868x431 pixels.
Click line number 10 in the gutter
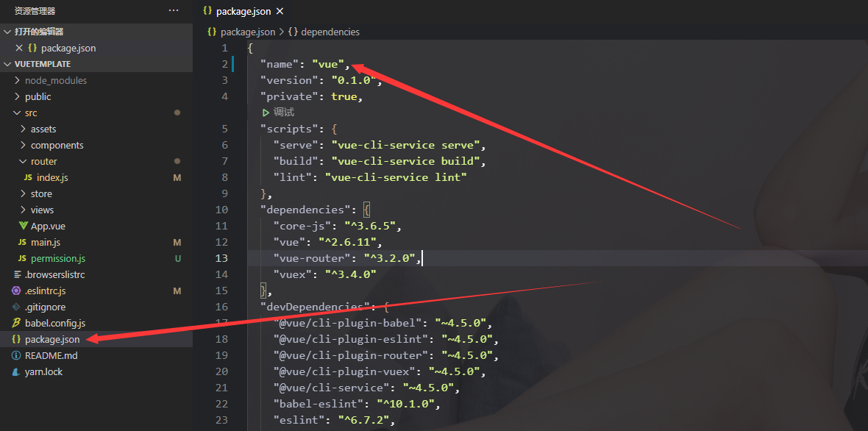(221, 210)
